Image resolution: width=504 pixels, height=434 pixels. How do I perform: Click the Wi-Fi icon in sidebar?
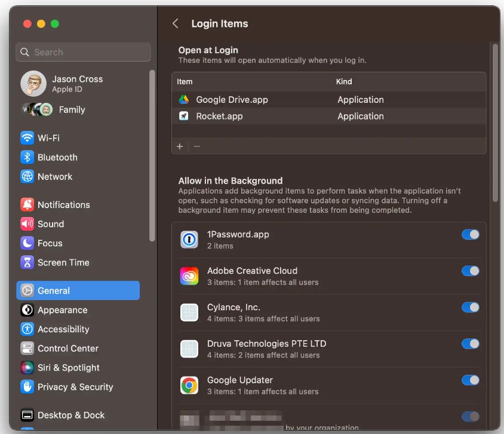[27, 138]
